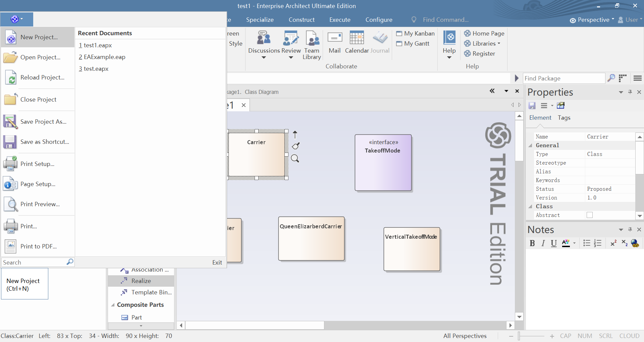Collapse the Composite Parts toolbox group
This screenshot has width=644, height=342.
pos(113,305)
